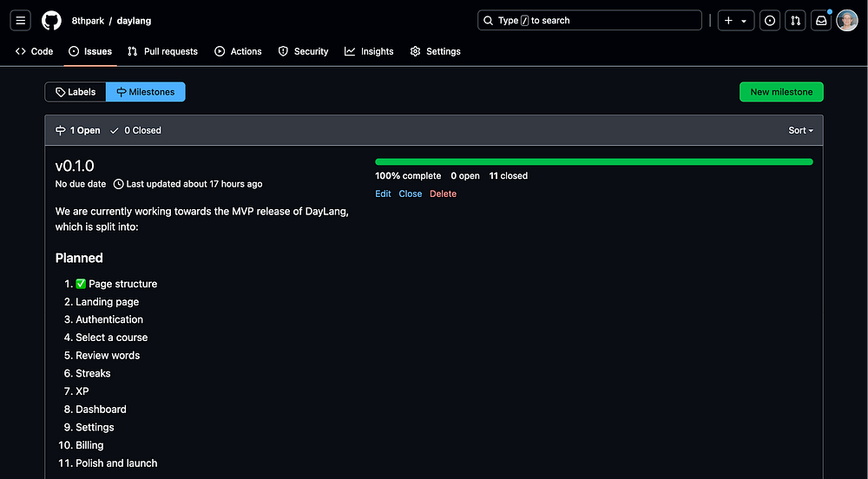868x479 pixels.
Task: Click the '11 closed' count
Action: click(508, 176)
